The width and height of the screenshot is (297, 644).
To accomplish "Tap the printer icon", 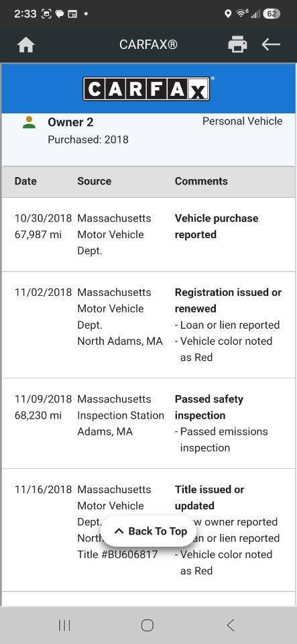I will coord(237,44).
